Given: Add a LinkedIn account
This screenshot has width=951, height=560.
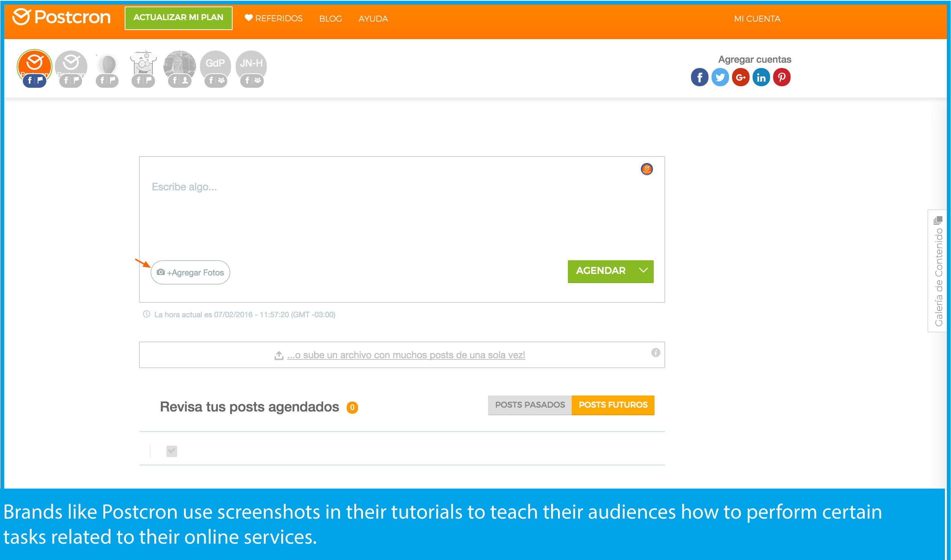Looking at the screenshot, I should (761, 78).
